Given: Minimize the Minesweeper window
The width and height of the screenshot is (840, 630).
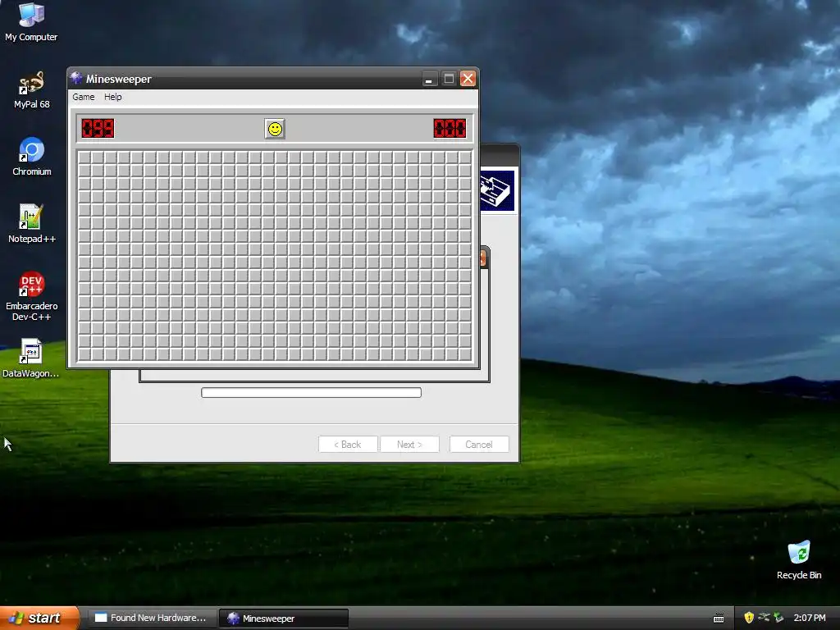Looking at the screenshot, I should pos(429,79).
